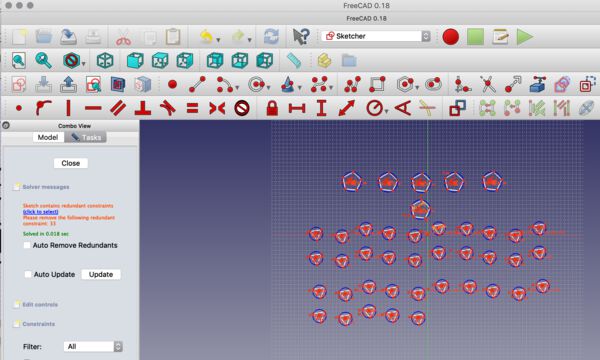Click the "click to select" link
The image size is (600, 360).
click(41, 212)
